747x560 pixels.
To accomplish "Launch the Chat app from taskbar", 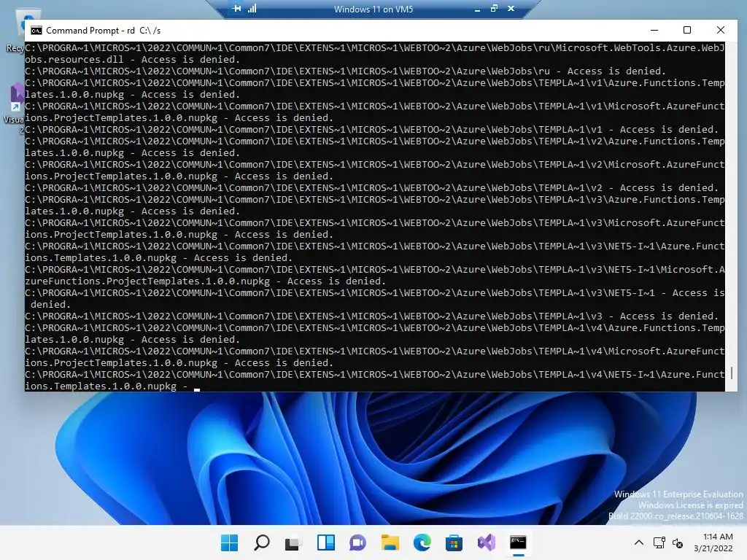I will 357,542.
